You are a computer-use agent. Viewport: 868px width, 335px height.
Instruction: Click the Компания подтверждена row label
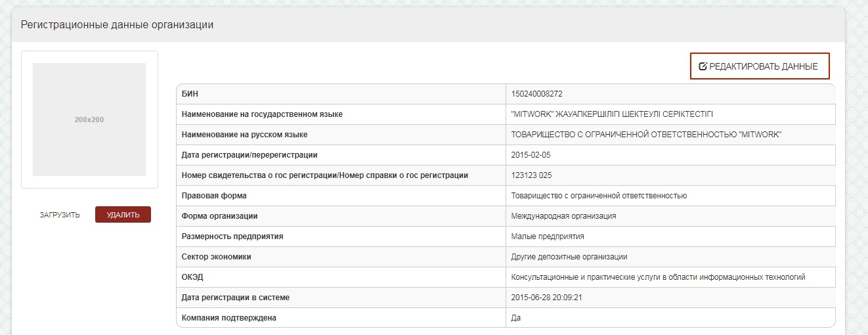[x=228, y=318]
